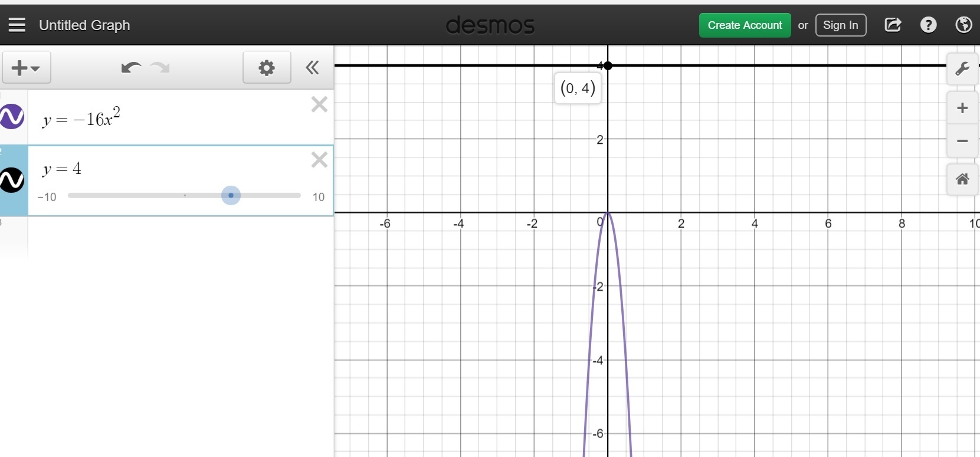Open the help menu

click(928, 25)
